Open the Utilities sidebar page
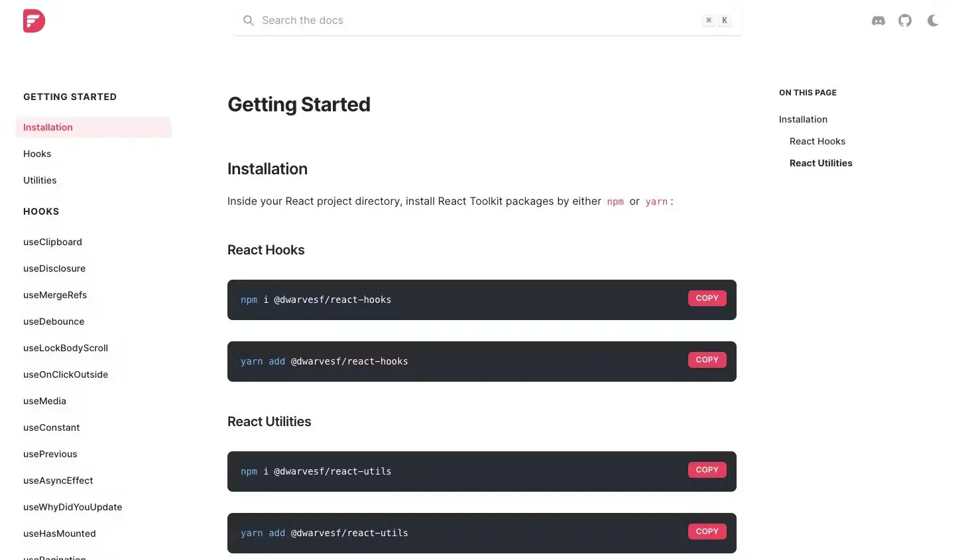The height and width of the screenshot is (560, 964). (40, 180)
